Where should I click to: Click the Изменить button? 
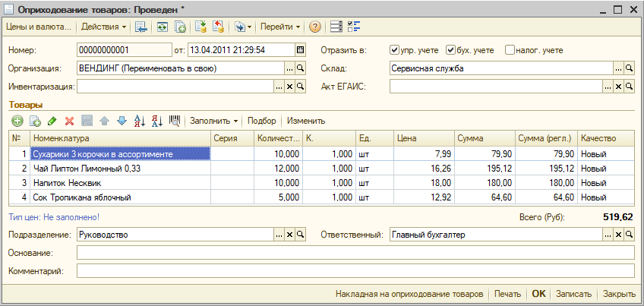[306, 121]
